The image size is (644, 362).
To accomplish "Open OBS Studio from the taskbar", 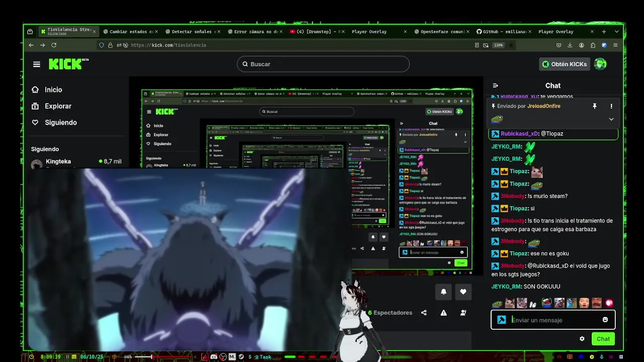I will tap(223, 357).
